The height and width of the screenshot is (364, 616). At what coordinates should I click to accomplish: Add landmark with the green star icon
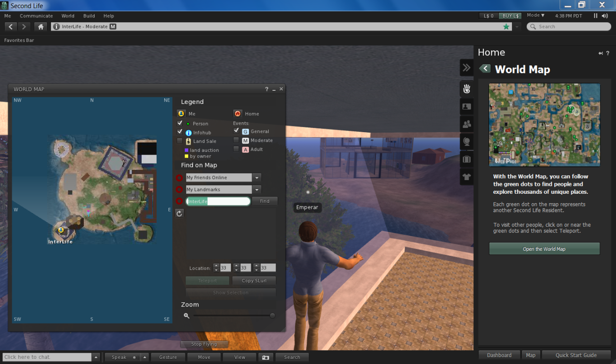point(506,27)
